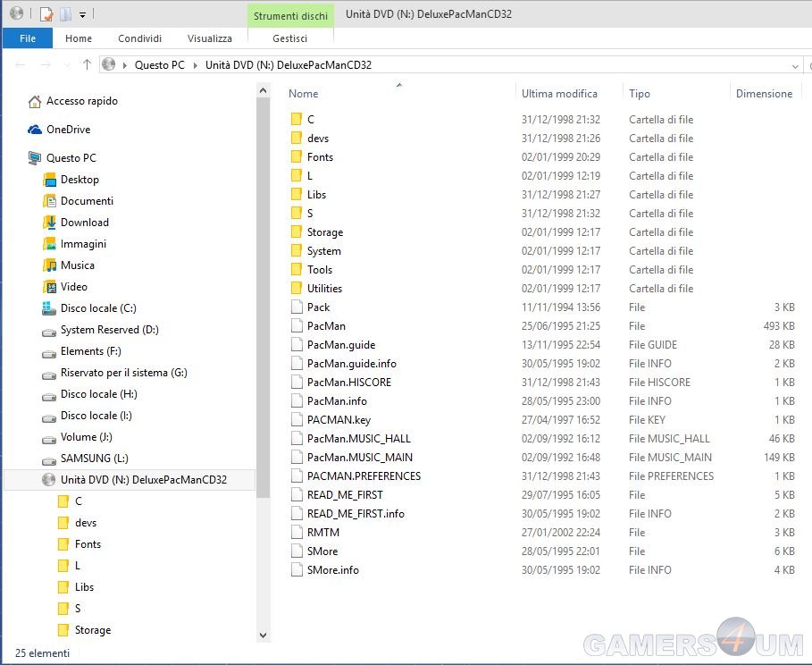The width and height of the screenshot is (812, 665).
Task: Select the file RMTM
Action: click(x=323, y=533)
